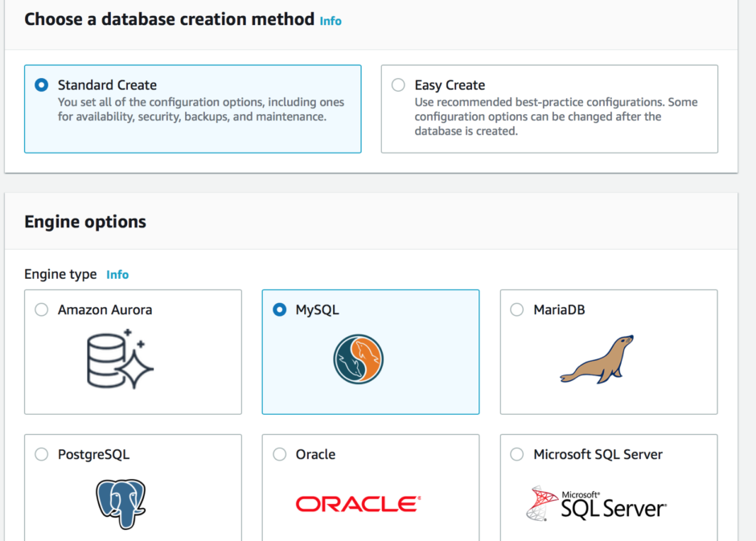Click the Amazon Aurora database sparkle icon
This screenshot has width=756, height=541.
tap(120, 359)
